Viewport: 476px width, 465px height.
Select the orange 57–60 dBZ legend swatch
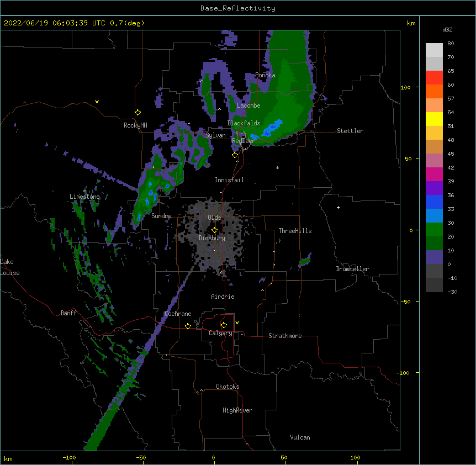point(434,91)
